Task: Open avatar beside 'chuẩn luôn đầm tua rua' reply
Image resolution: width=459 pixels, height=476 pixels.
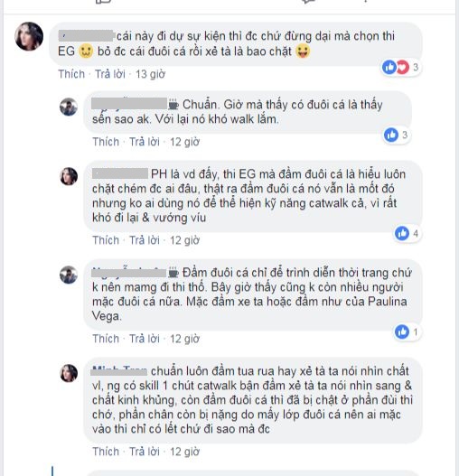Action: click(x=69, y=373)
